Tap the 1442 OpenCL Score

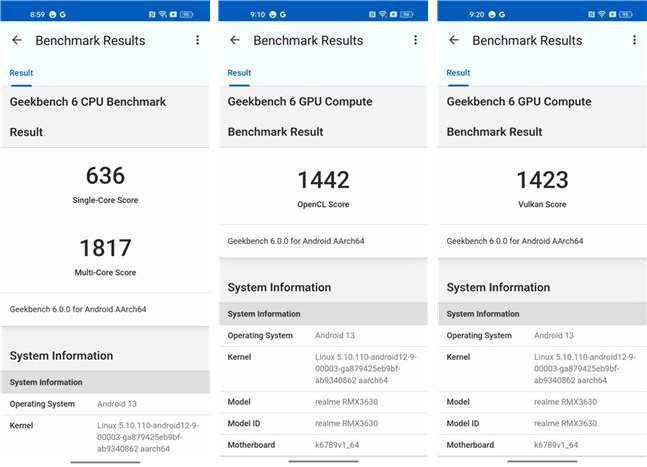click(x=323, y=180)
